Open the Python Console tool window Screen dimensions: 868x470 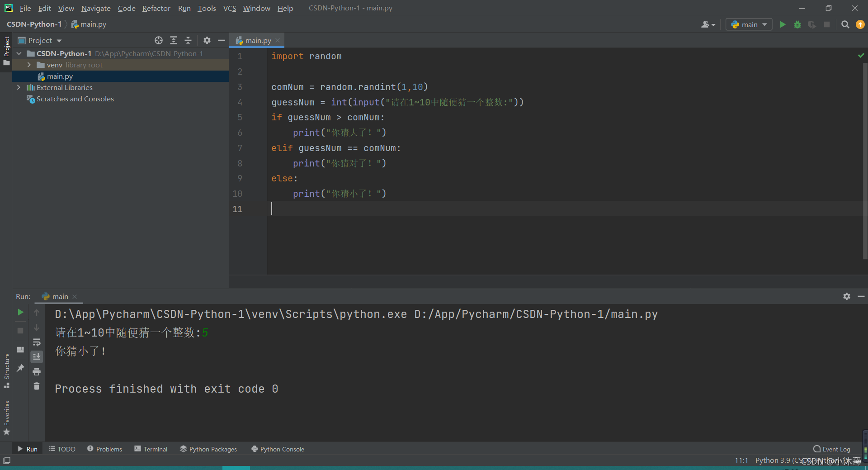(278, 449)
